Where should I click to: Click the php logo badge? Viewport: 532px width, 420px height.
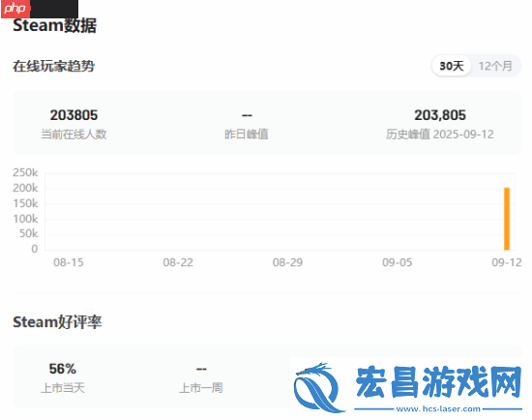[15, 9]
